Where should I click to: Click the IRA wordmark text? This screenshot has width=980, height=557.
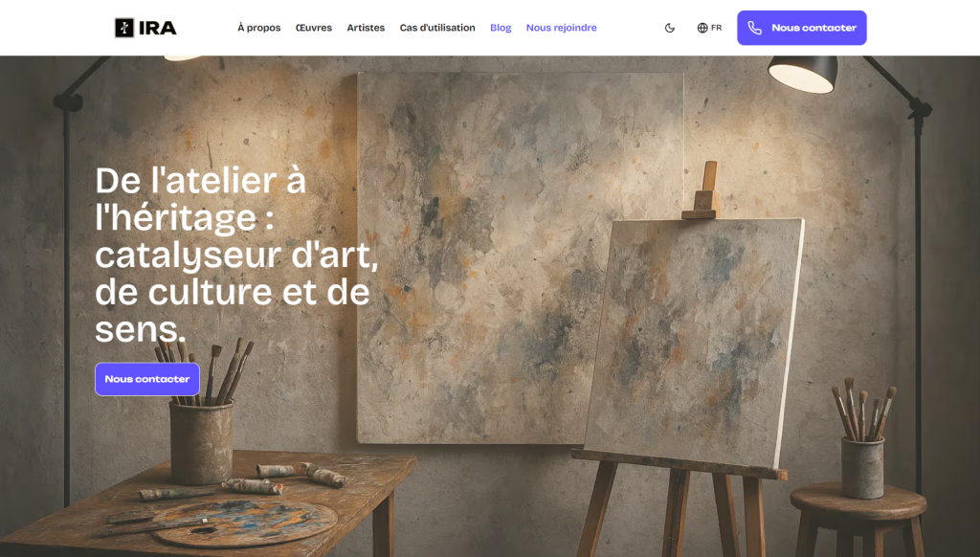pyautogui.click(x=158, y=28)
